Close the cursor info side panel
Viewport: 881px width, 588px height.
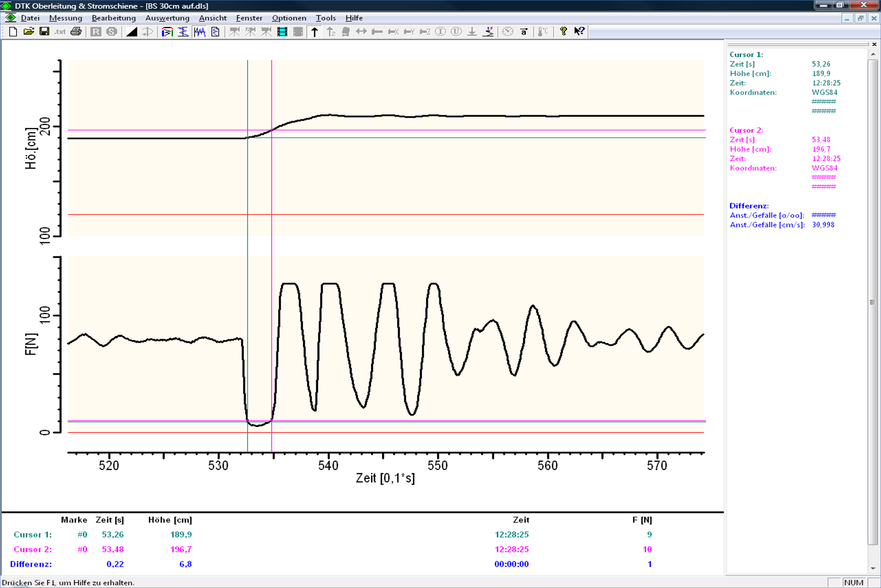pos(874,44)
